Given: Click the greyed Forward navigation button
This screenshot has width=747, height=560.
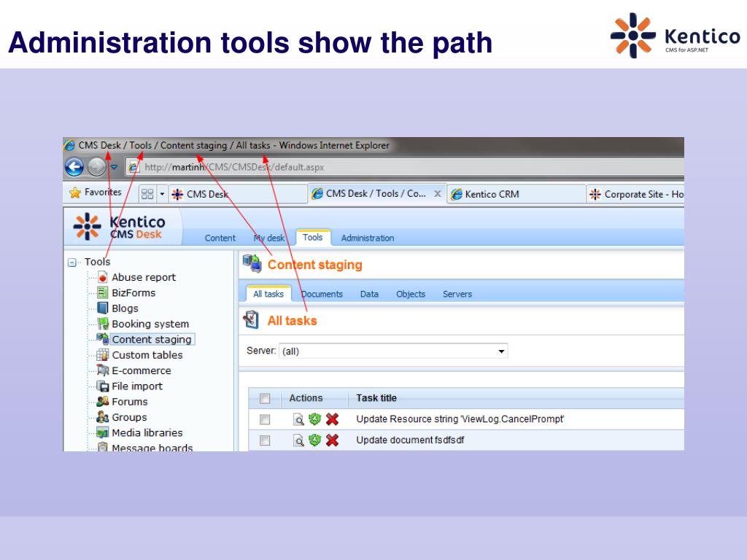Looking at the screenshot, I should (97, 167).
